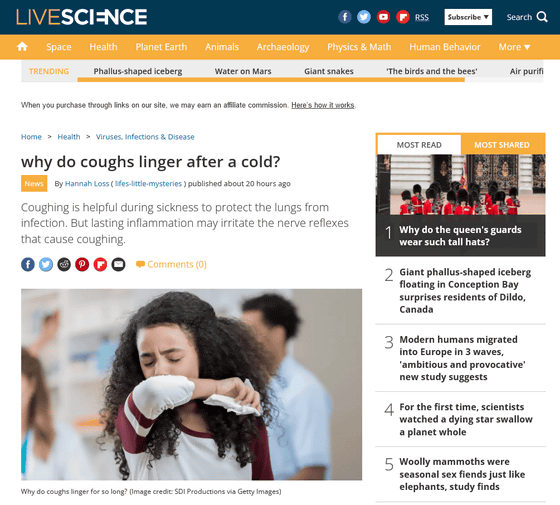The height and width of the screenshot is (505, 560).
Task: Follow the 'Here's how it works' link
Action: point(323,105)
